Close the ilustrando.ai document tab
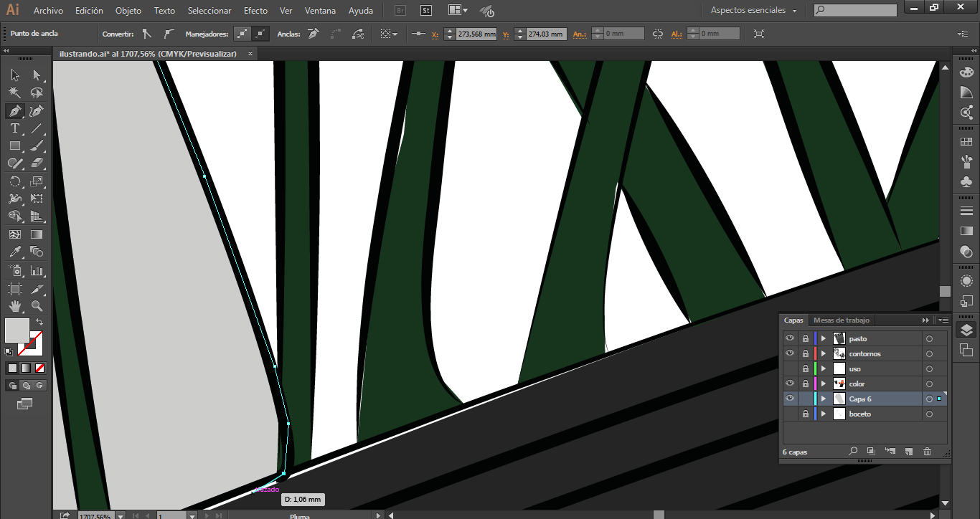Screen dimensions: 980x519 tap(250, 54)
